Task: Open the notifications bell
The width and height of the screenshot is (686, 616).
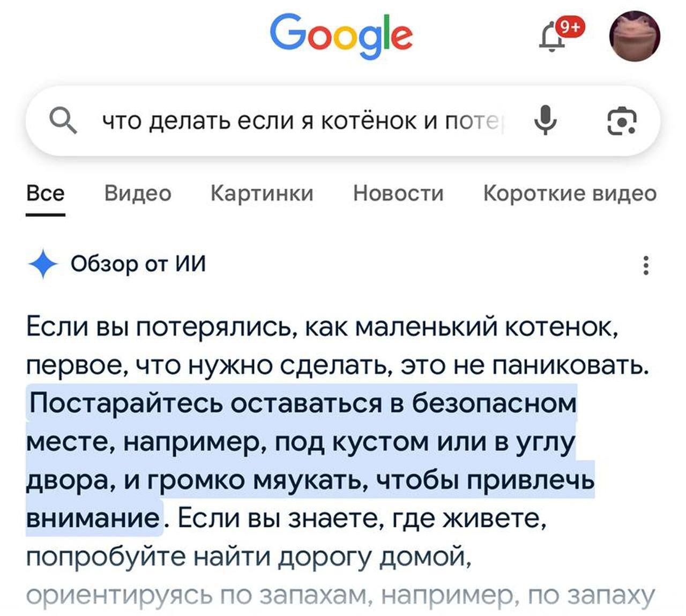Action: pos(551,39)
